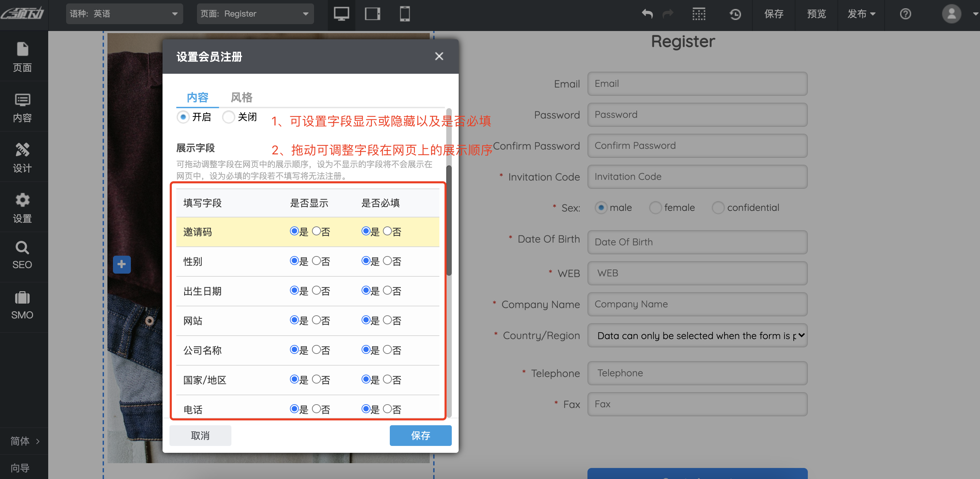The width and height of the screenshot is (980, 479).
Task: Open the 页面 Register page dropdown
Action: [255, 14]
